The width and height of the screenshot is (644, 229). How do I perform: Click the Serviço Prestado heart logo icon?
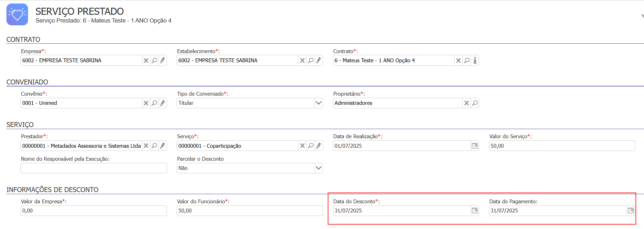pos(17,14)
